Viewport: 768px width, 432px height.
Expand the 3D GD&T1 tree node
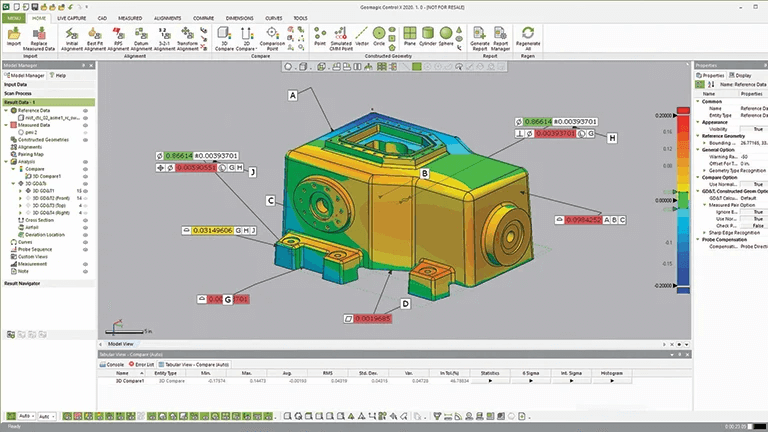[20, 190]
